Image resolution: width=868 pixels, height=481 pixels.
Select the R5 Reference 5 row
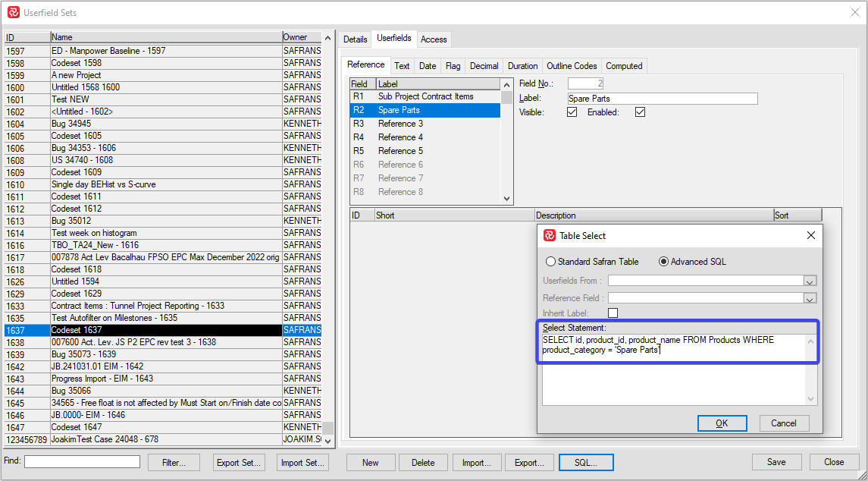[x=425, y=151]
